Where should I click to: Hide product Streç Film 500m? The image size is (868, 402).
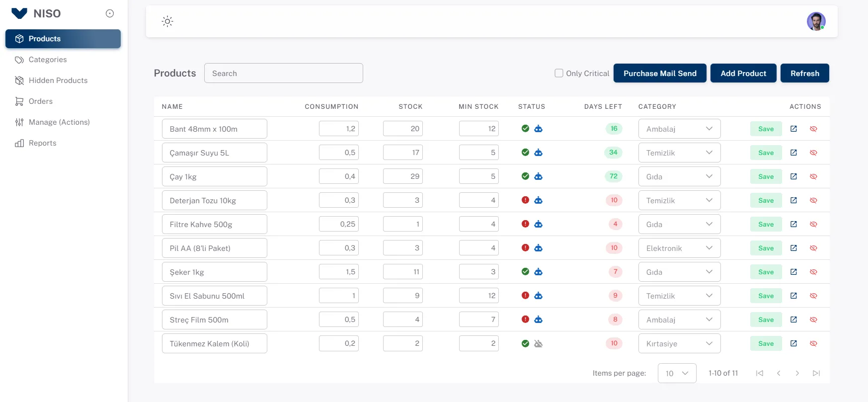click(813, 320)
